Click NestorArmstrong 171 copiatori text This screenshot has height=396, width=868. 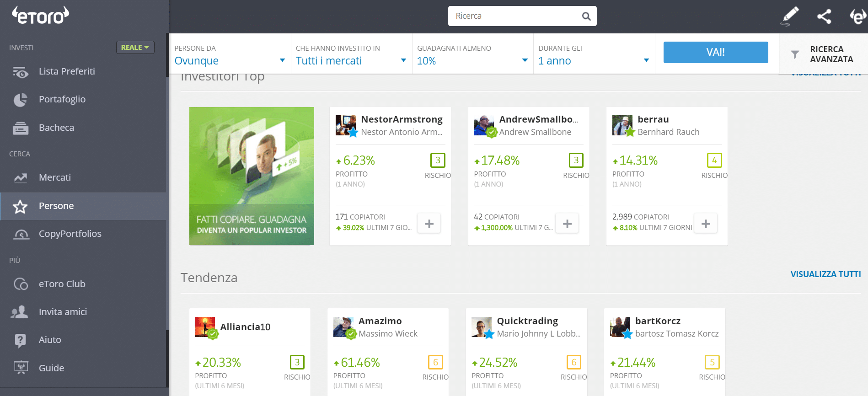click(x=360, y=217)
